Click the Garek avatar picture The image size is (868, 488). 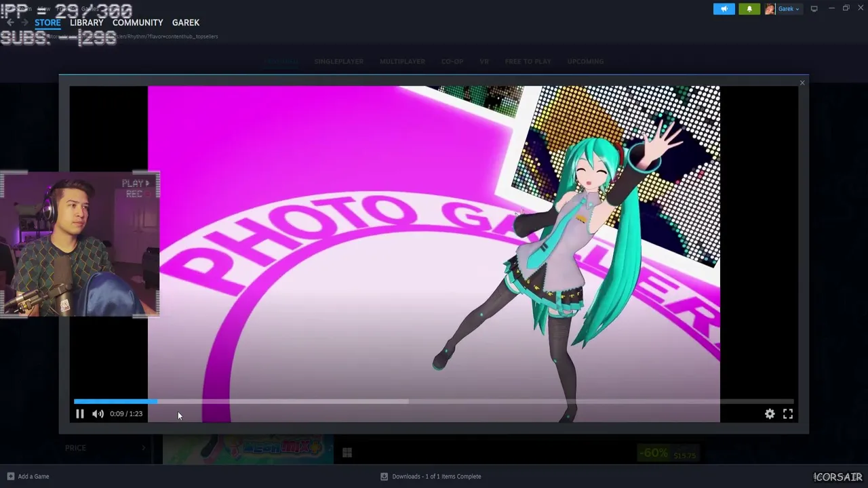click(770, 9)
